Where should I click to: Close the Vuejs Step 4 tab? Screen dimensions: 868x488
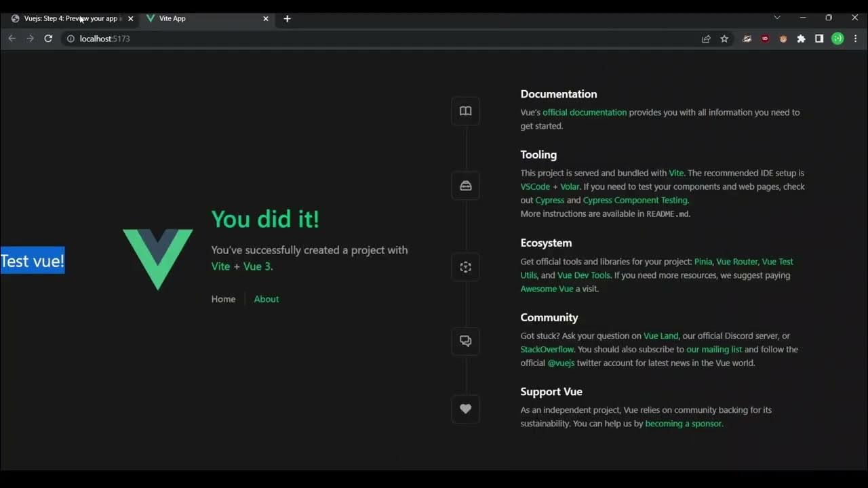coord(131,18)
